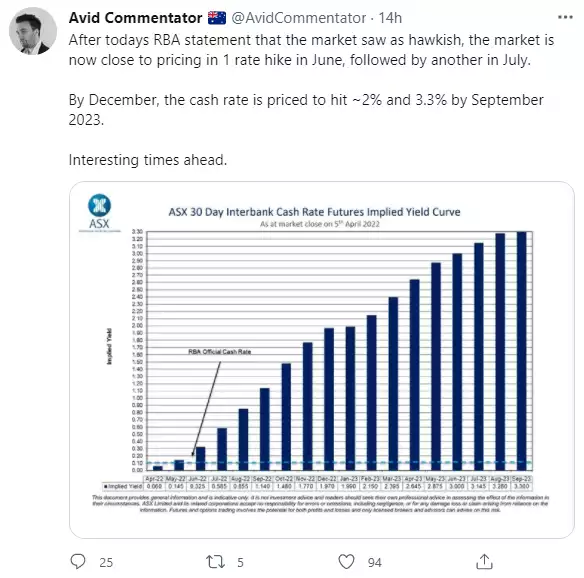Viewport: 584px width, 578px height.
Task: Click the ASX logo in the chart
Action: 99,212
